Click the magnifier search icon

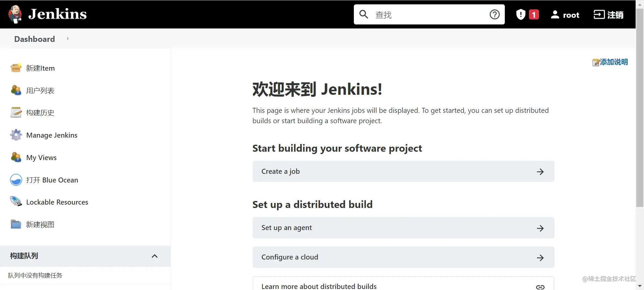(x=364, y=14)
